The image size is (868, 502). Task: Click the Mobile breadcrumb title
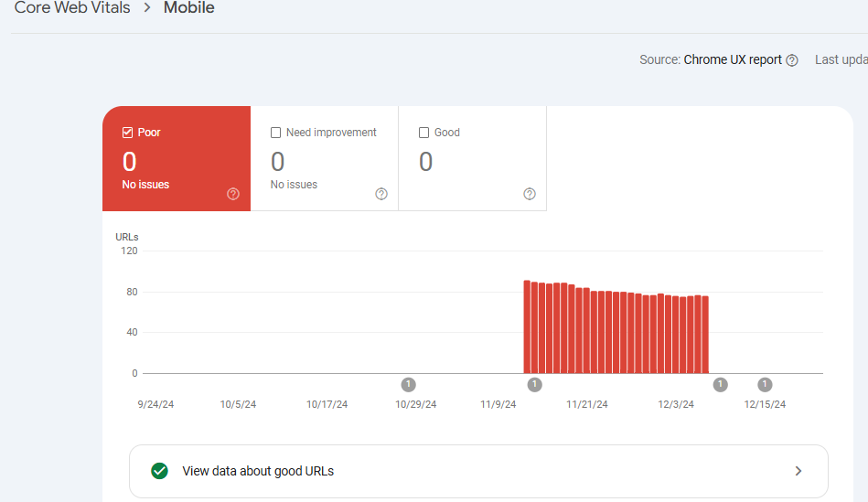click(188, 7)
